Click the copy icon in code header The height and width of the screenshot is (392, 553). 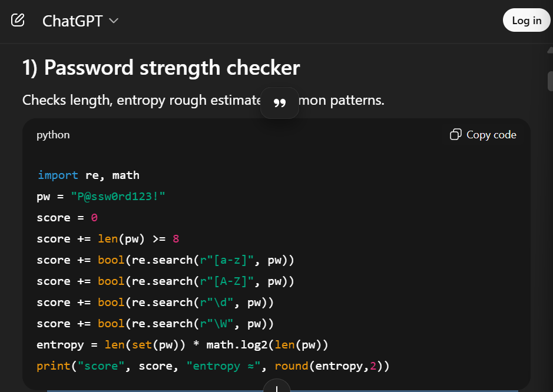[455, 135]
